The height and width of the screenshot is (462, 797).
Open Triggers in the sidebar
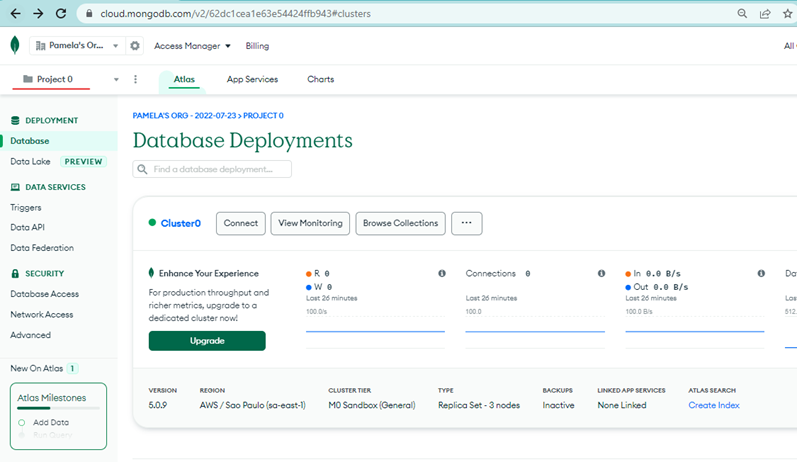click(x=26, y=207)
